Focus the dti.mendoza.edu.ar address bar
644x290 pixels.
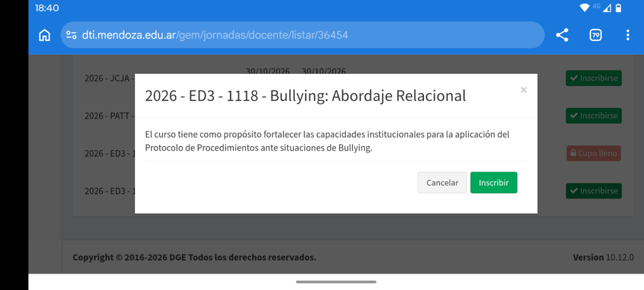pos(302,35)
